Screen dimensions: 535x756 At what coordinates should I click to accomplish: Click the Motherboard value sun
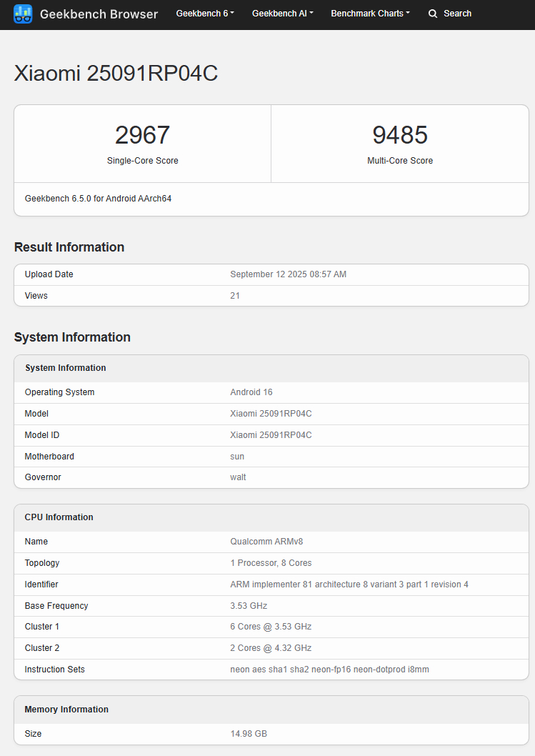coord(237,457)
